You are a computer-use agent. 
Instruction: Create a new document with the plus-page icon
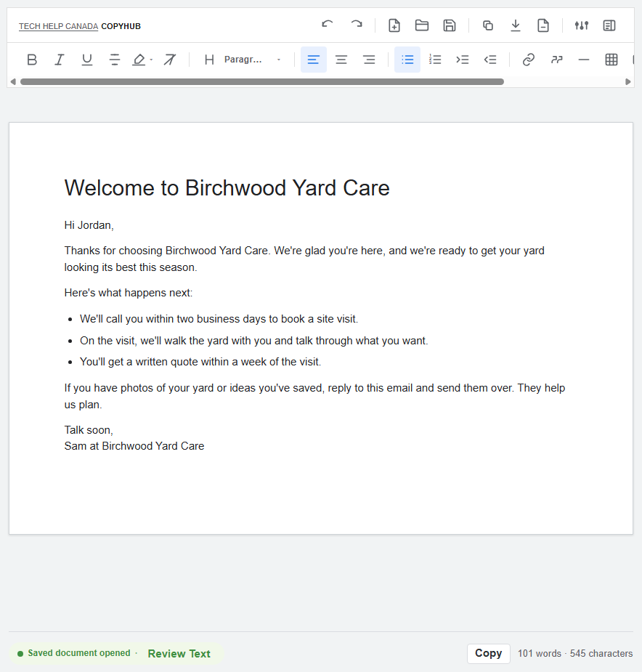pos(394,25)
